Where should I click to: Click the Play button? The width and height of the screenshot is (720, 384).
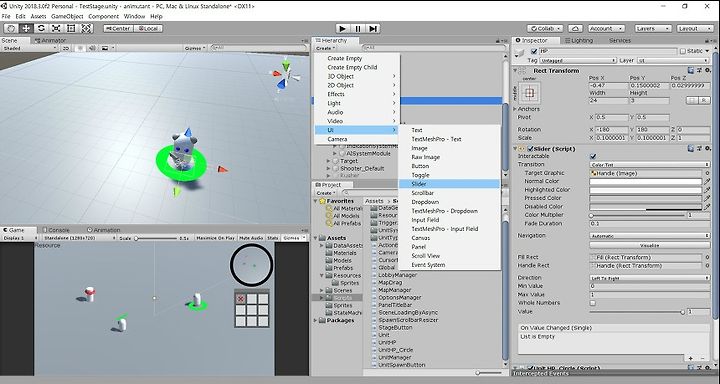pos(342,28)
